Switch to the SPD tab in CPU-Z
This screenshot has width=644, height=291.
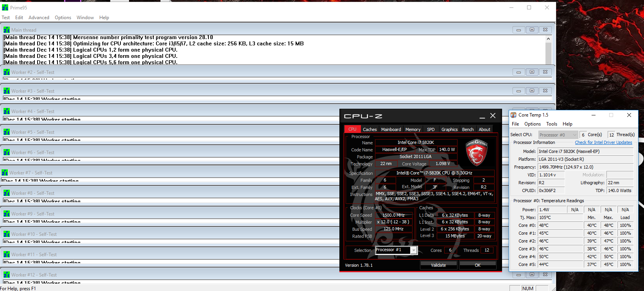[x=431, y=129]
